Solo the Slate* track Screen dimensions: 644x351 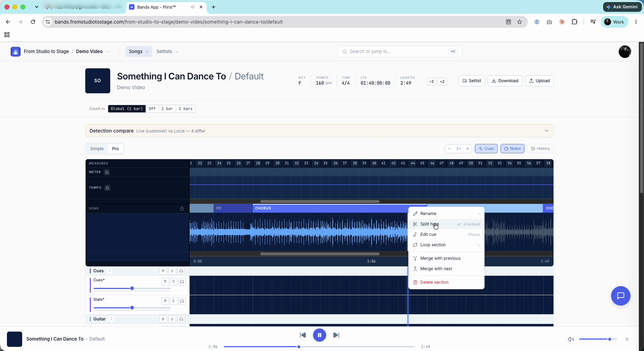(173, 301)
